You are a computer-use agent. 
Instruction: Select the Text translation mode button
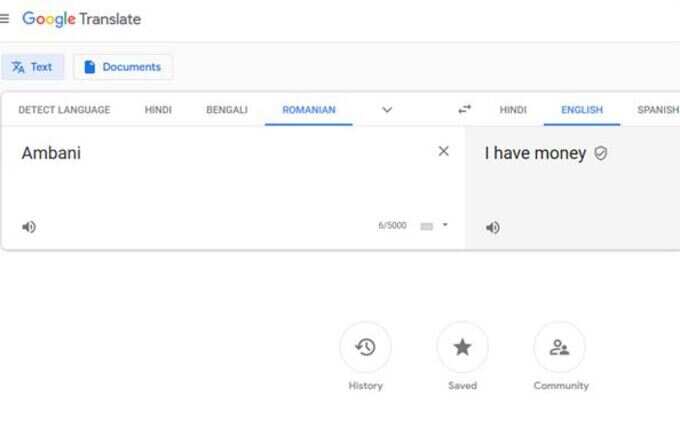(33, 67)
